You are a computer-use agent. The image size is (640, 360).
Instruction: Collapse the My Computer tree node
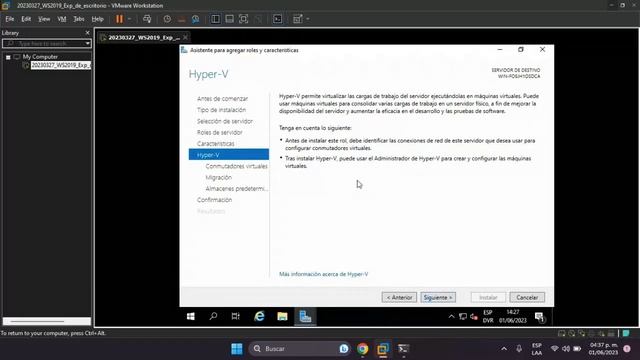8,57
